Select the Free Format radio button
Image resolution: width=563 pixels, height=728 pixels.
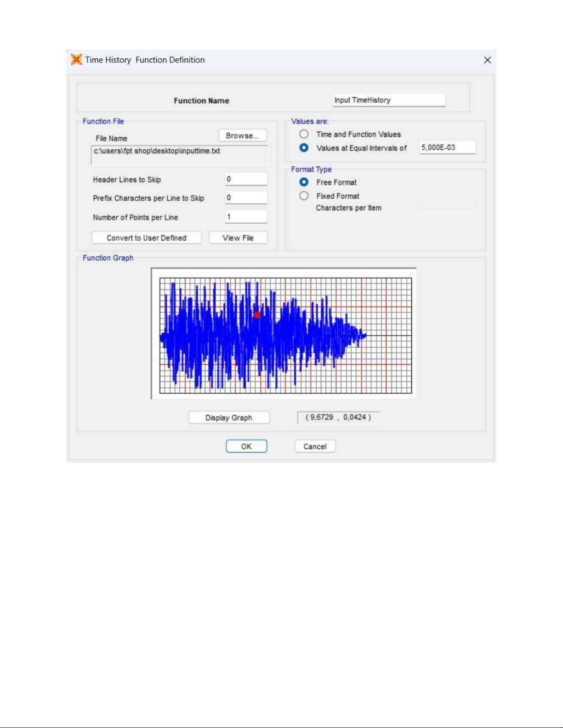304,182
